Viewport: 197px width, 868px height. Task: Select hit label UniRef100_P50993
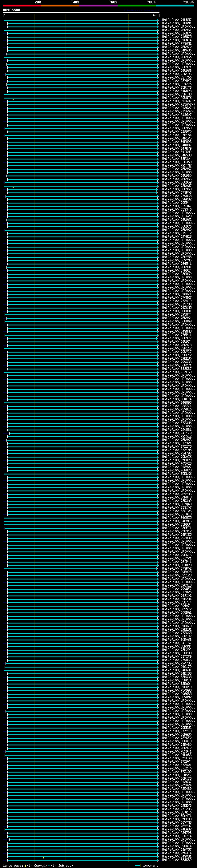coord(177,690)
